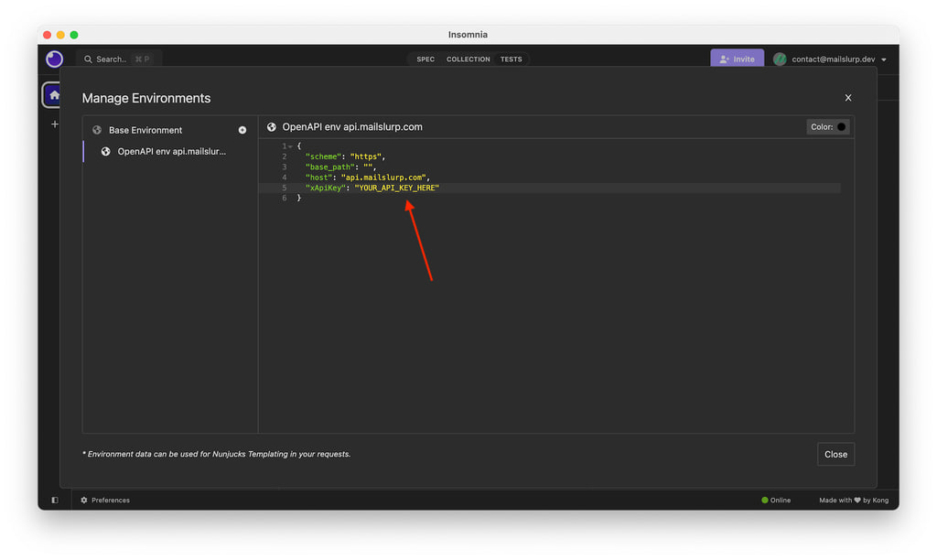Click the globe icon beside OpenAPI env entry
This screenshot has width=937, height=560.
[106, 152]
